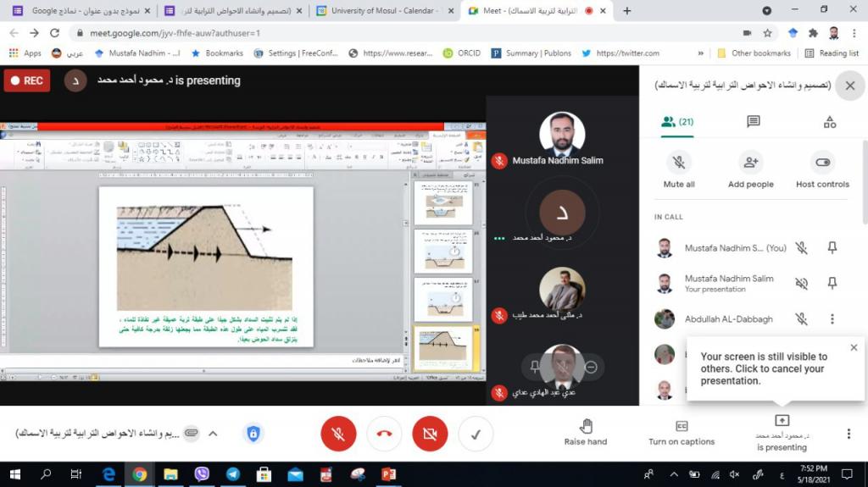868x487 pixels.
Task: Toggle the camera on/off button
Action: [x=430, y=434]
